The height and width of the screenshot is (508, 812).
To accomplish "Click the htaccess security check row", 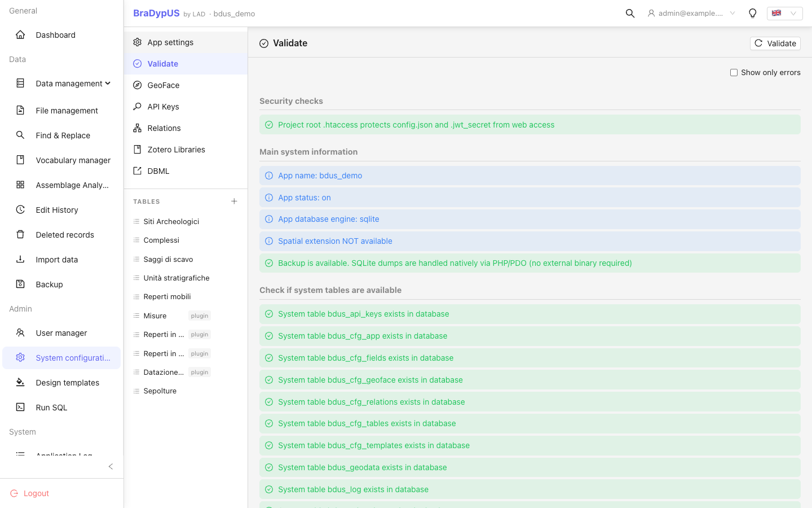I will click(530, 125).
